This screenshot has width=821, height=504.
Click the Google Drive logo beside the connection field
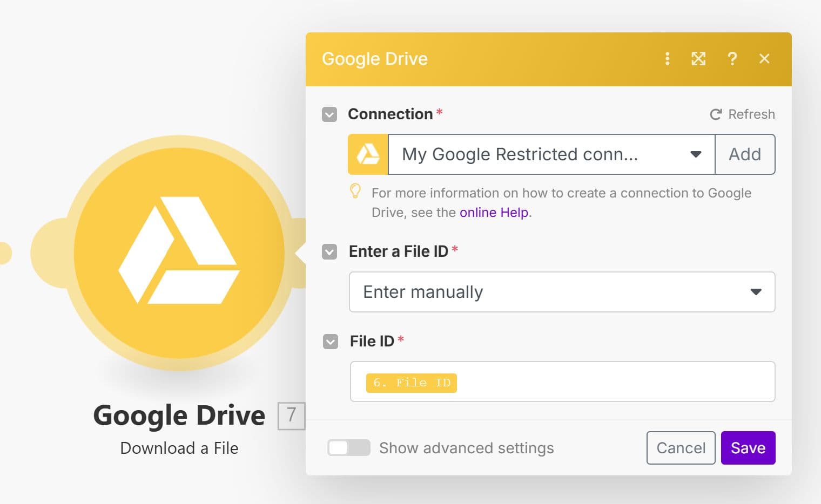click(368, 154)
